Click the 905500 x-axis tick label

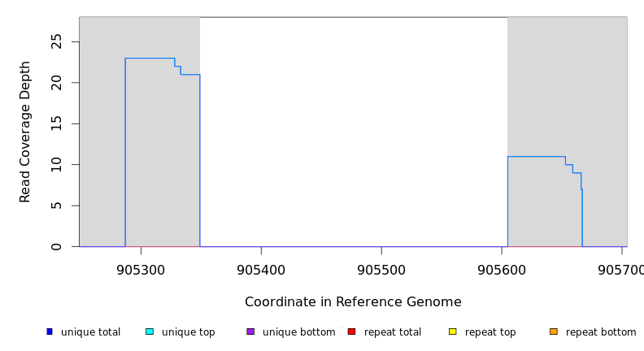pos(381,269)
